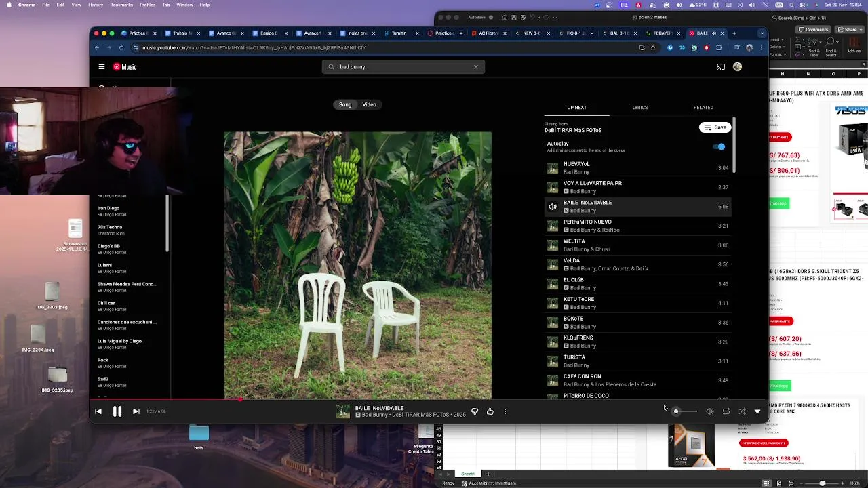Seek on the red song progress bar
Viewport: 868px width, 488px height.
(429, 399)
